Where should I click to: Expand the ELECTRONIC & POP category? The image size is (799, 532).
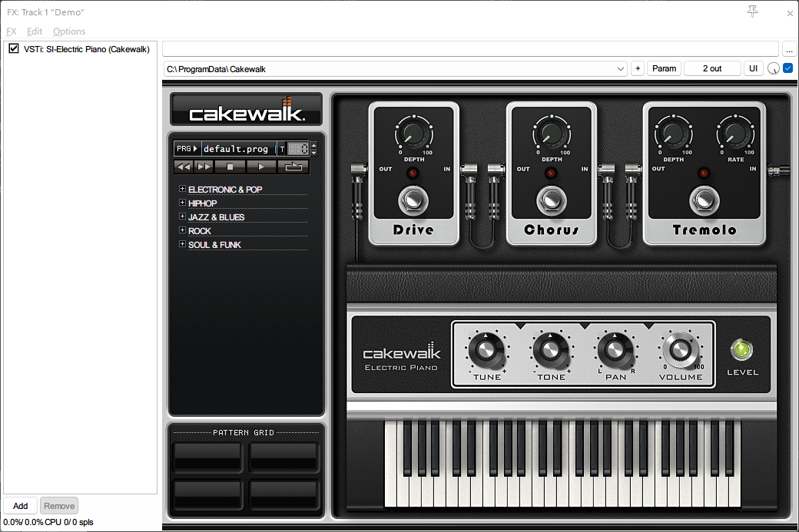(x=182, y=189)
